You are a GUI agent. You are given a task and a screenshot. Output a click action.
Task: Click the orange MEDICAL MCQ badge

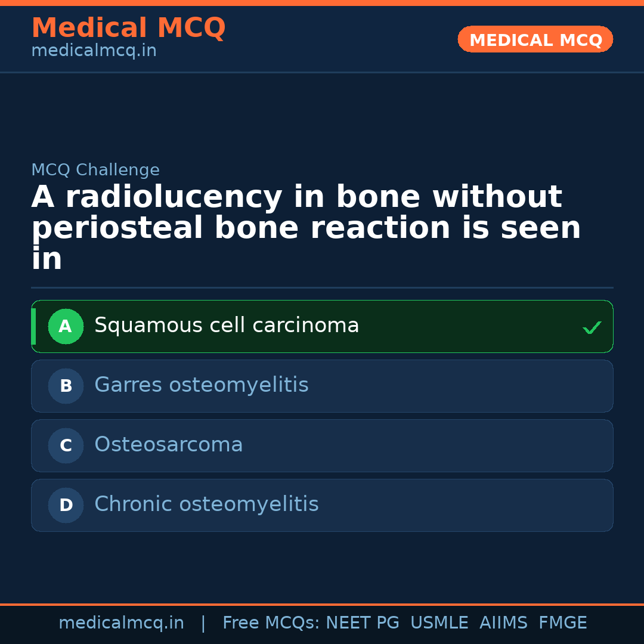[x=535, y=39]
